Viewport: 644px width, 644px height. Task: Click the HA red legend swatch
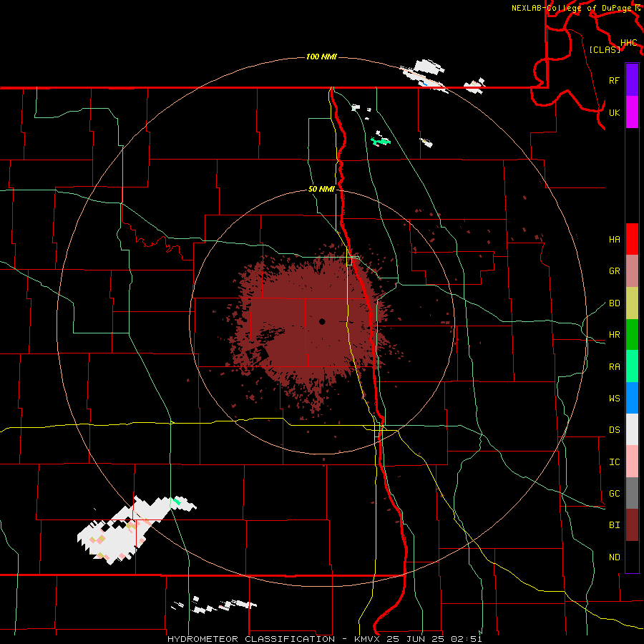click(632, 239)
